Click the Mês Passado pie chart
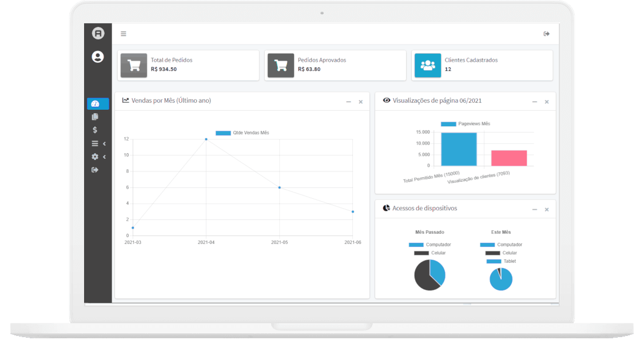The image size is (644, 360). [430, 275]
